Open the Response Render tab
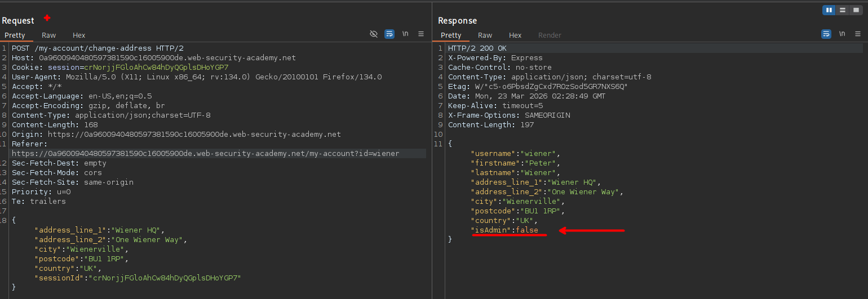This screenshot has height=299, width=868. (x=550, y=35)
